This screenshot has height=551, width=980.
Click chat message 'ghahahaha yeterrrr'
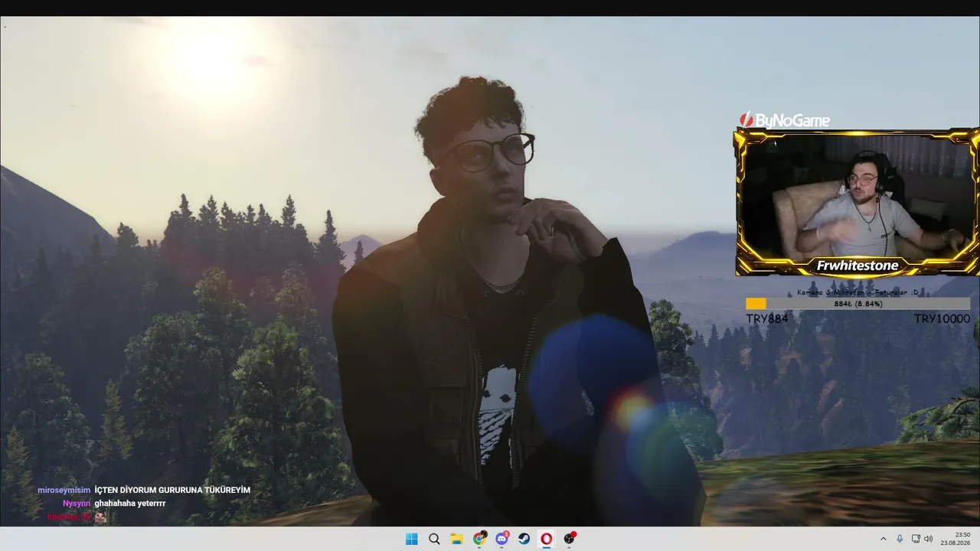click(130, 504)
